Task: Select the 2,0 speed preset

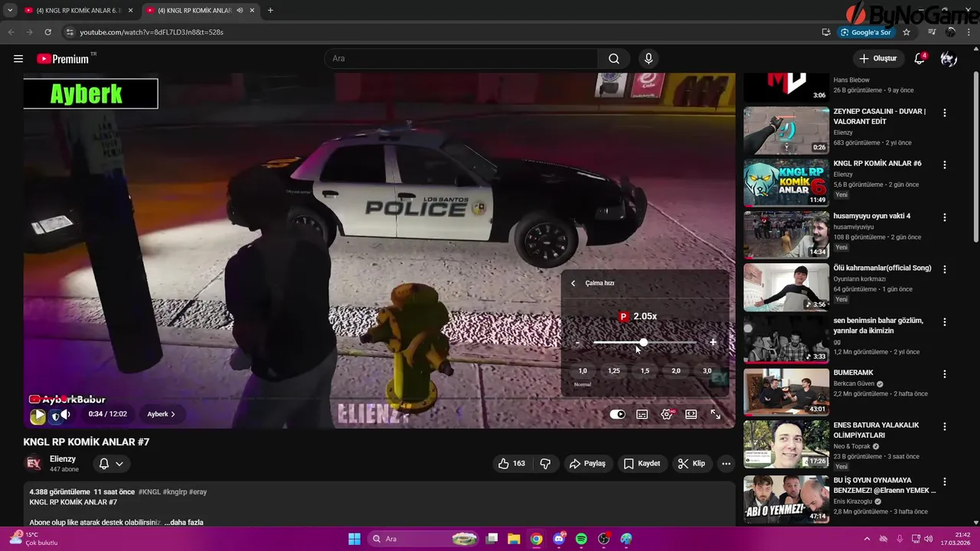Action: point(676,371)
